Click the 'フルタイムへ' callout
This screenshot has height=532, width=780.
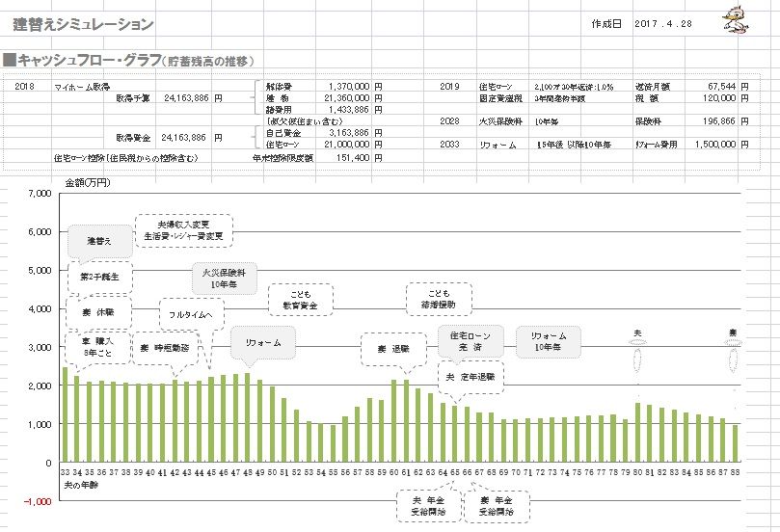192,315
